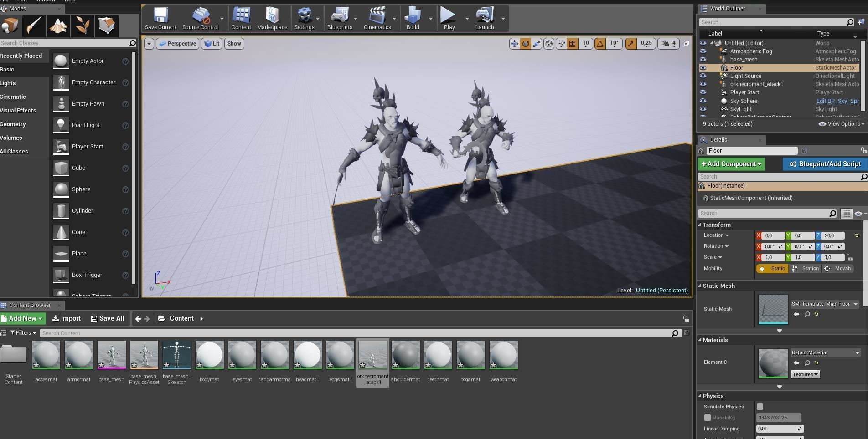Screen dimensions: 868x439
Task: Click the Launch toolbar button
Action: pos(485,19)
